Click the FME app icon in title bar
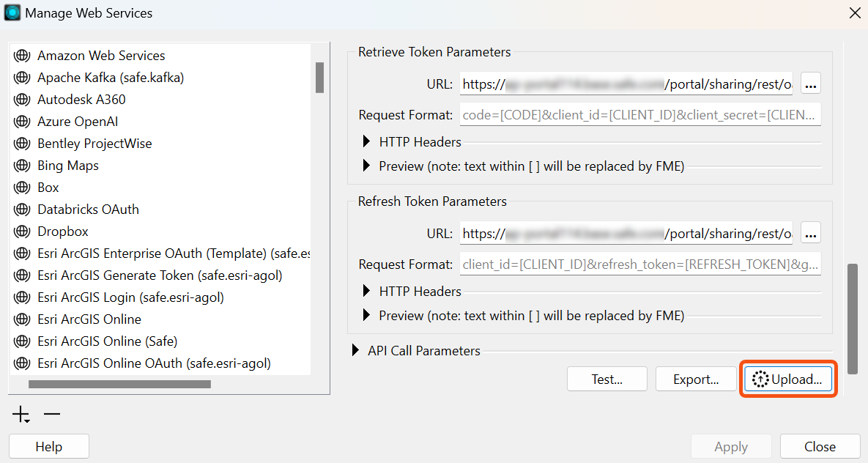The height and width of the screenshot is (463, 868). 12,12
